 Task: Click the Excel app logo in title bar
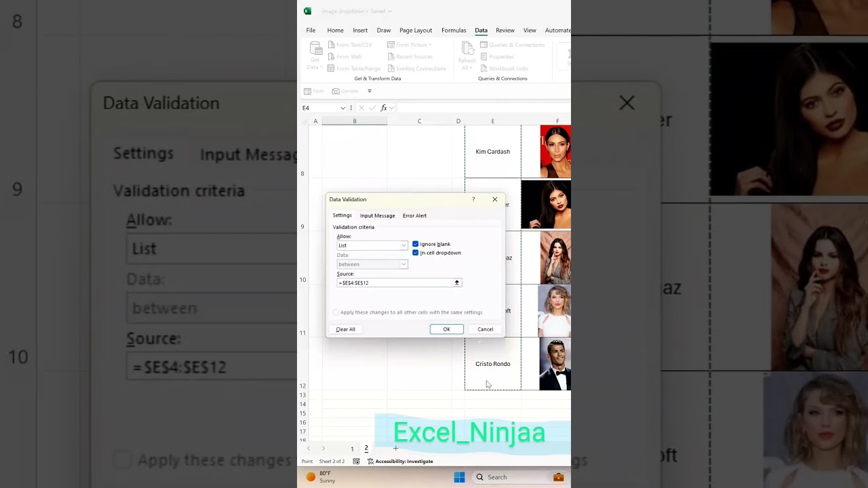[307, 11]
